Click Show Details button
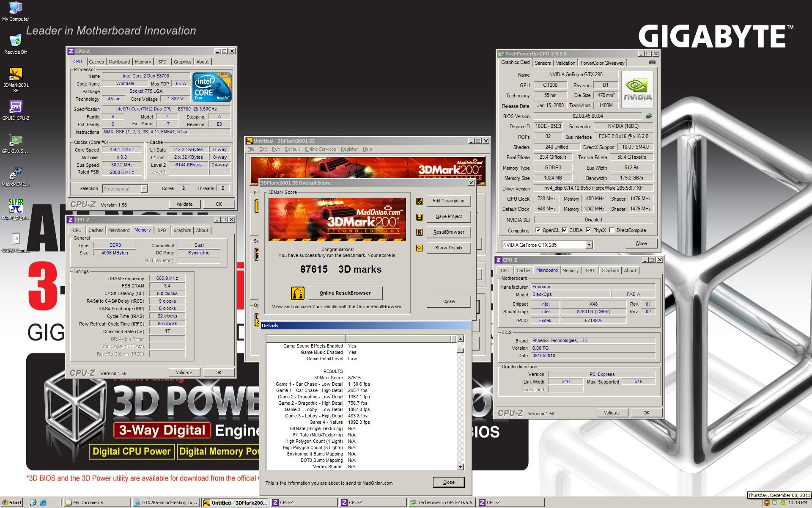Screen dimensions: 812x508 [x=448, y=248]
